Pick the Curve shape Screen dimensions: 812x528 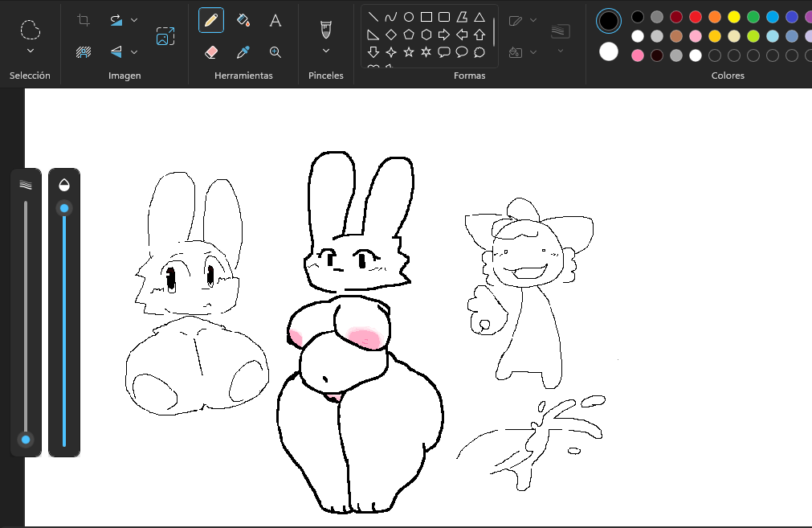[x=390, y=17]
